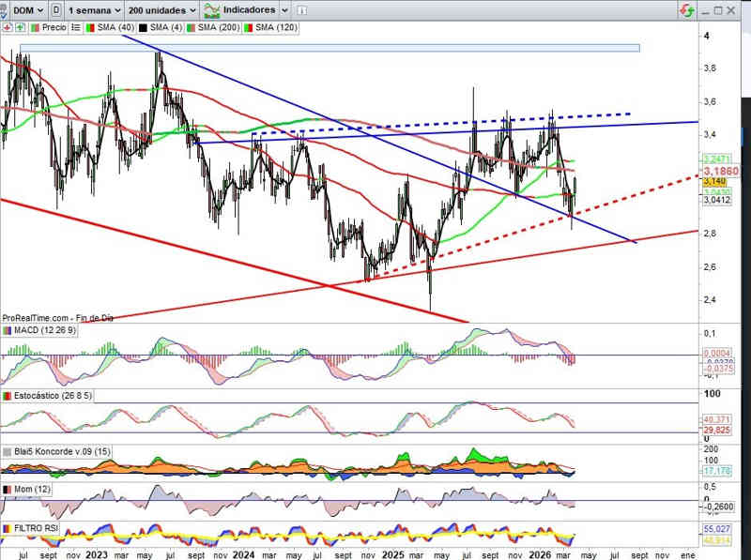Open the 200 unidades dropdown
This screenshot has width=751, height=560.
(x=162, y=9)
